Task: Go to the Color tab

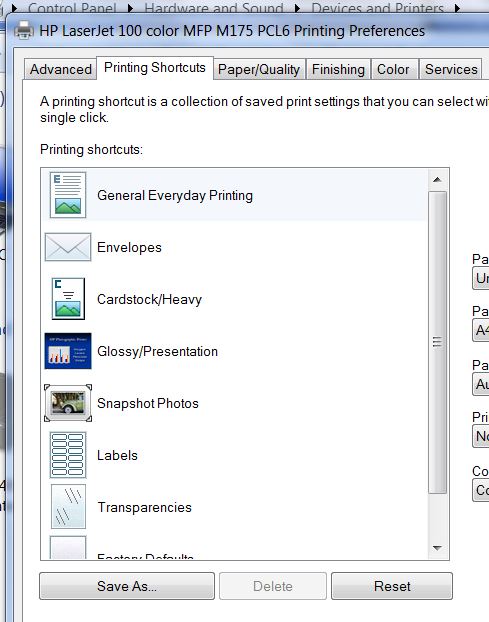Action: [393, 69]
